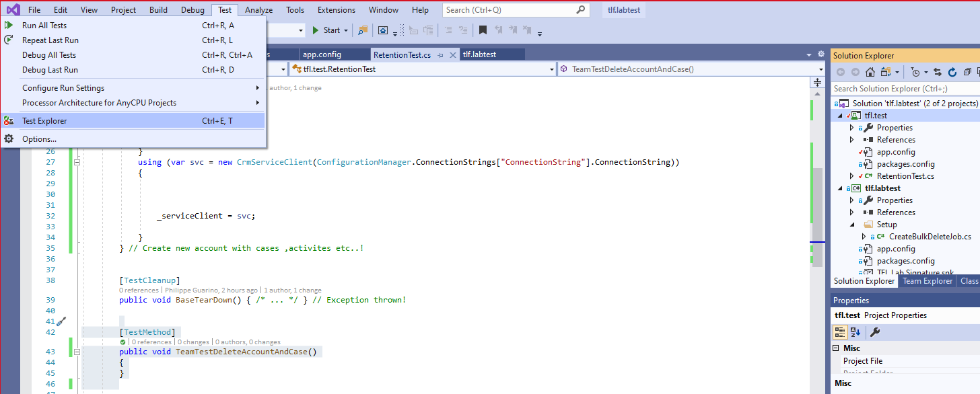This screenshot has width=980, height=394.
Task: Expand Properties under tfl.test project
Action: [851, 128]
